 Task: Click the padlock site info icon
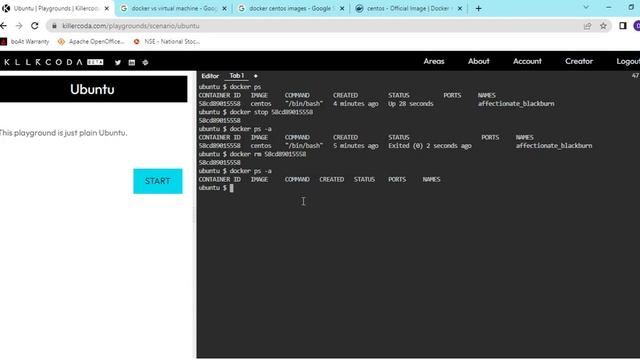[x=54, y=26]
